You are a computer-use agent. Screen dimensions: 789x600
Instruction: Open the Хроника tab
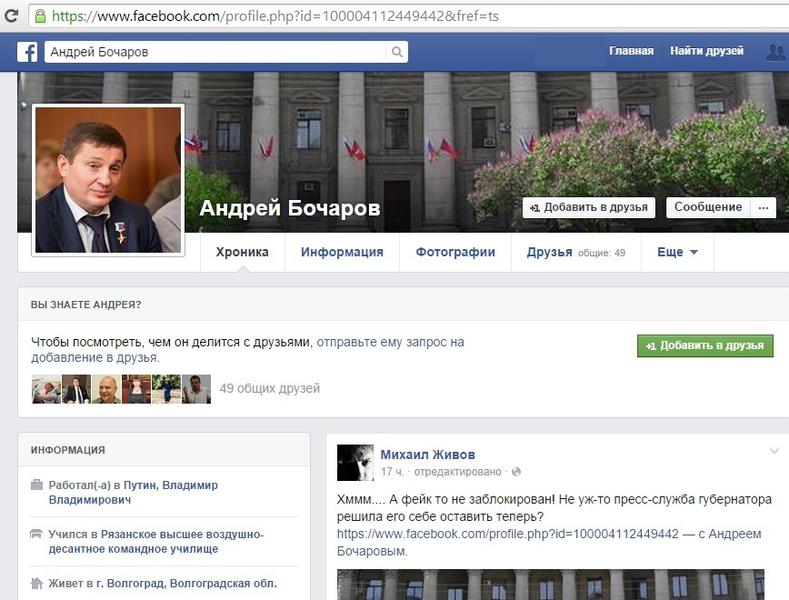point(242,252)
